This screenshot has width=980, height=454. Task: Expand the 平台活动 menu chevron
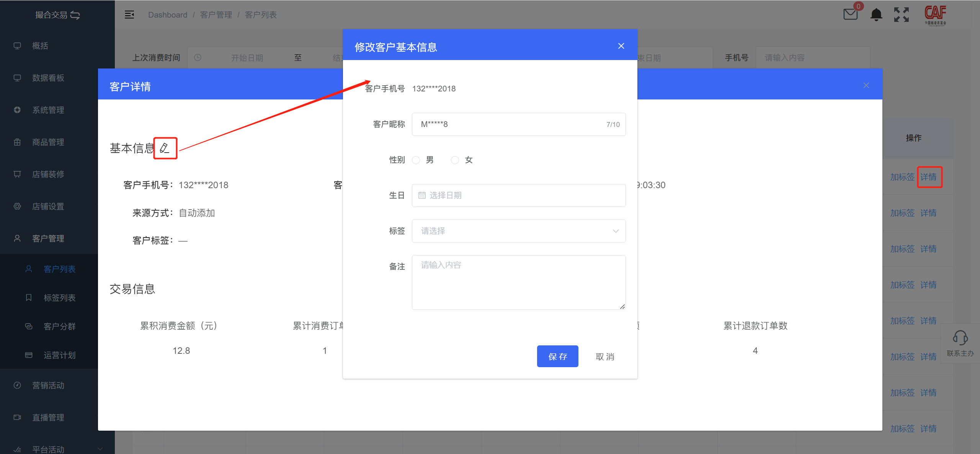point(100,449)
